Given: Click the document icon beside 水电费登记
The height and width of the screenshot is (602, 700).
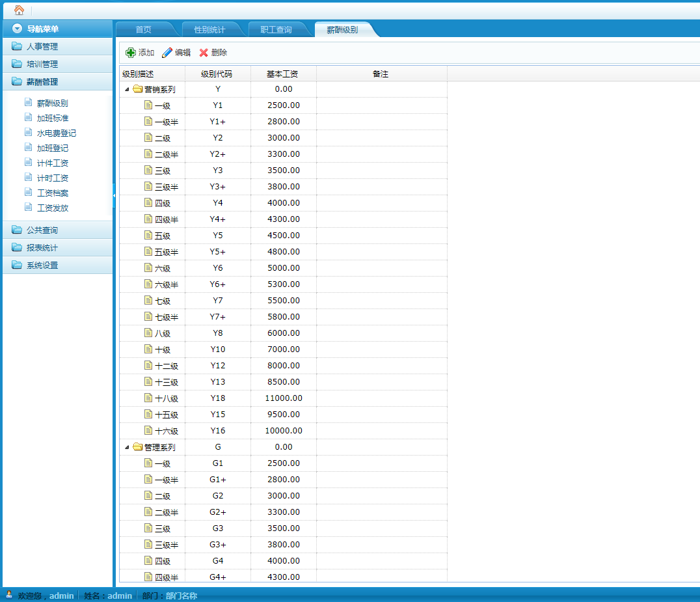Looking at the screenshot, I should (x=29, y=132).
